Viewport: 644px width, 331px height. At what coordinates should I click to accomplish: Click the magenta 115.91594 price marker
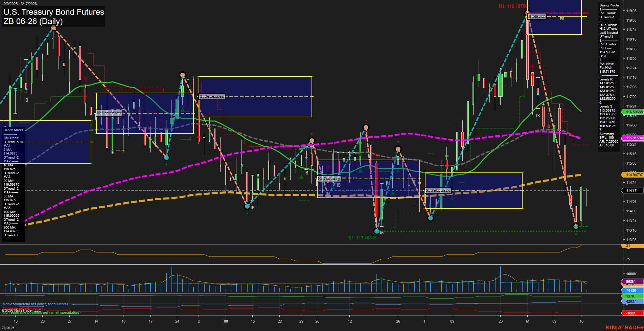click(x=632, y=138)
